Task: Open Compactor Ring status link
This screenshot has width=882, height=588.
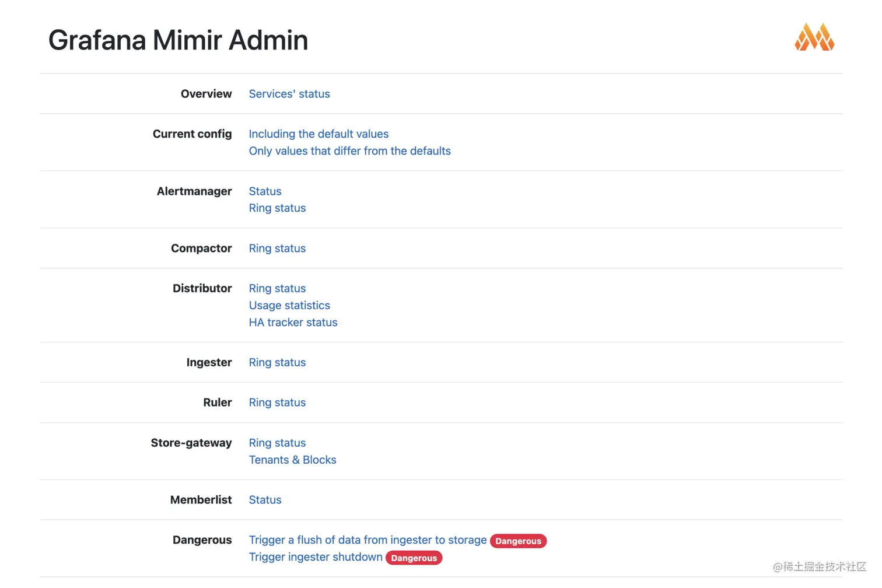Action: pyautogui.click(x=277, y=249)
